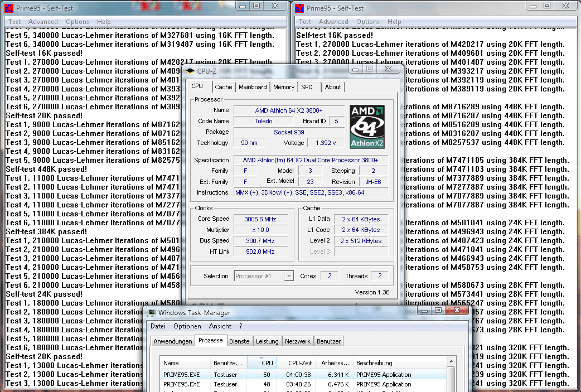Click the Code Name value Toledo

tap(263, 121)
